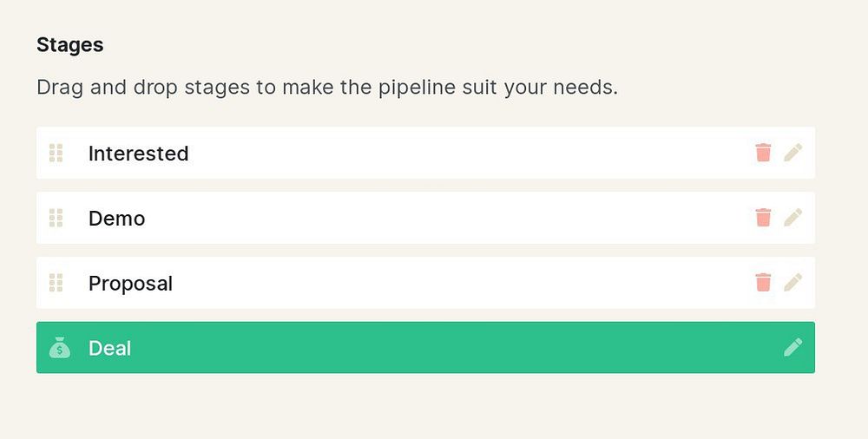Select the Demo stage name text
Image resolution: width=868 pixels, height=439 pixels.
(116, 219)
